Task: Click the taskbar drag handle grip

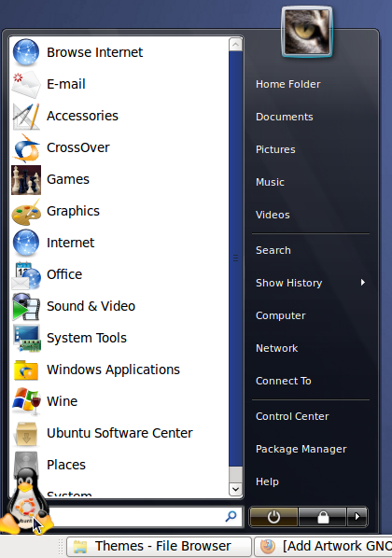Action: [61, 546]
